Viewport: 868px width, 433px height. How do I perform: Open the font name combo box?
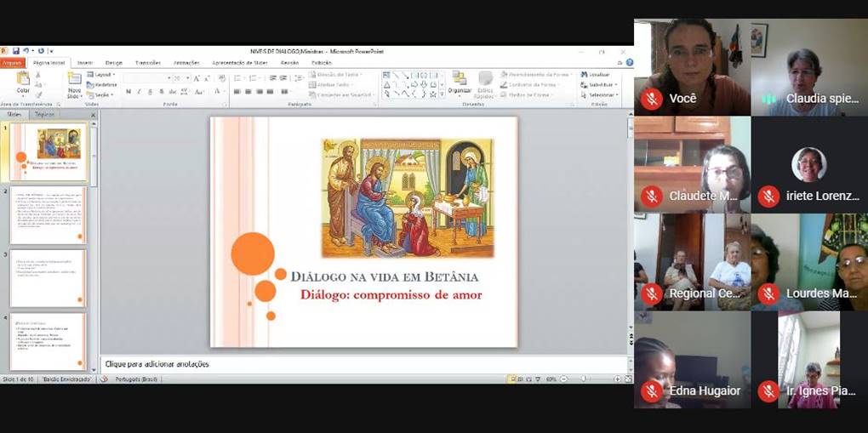146,78
